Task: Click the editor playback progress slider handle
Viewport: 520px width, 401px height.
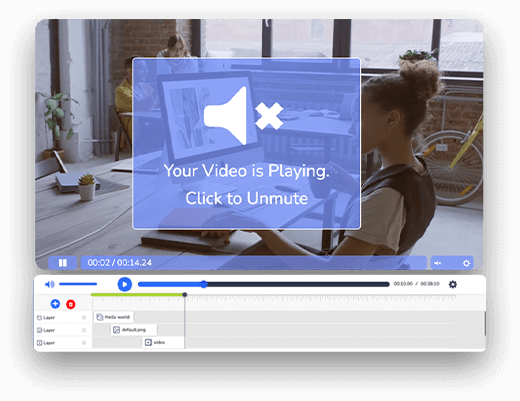Action: click(x=204, y=284)
